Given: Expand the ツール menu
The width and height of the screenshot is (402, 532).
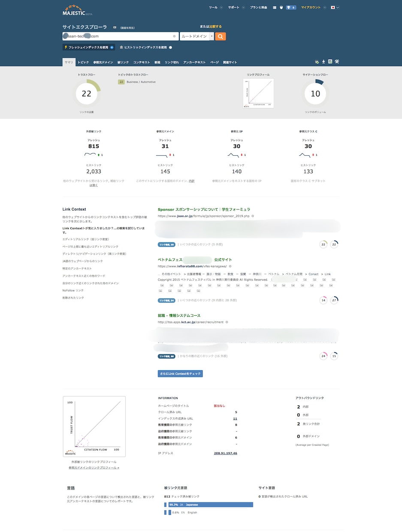Looking at the screenshot, I should tap(216, 7).
